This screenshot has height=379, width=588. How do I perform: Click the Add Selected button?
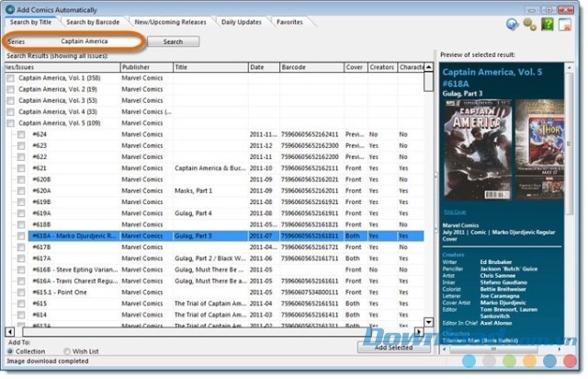tap(394, 349)
